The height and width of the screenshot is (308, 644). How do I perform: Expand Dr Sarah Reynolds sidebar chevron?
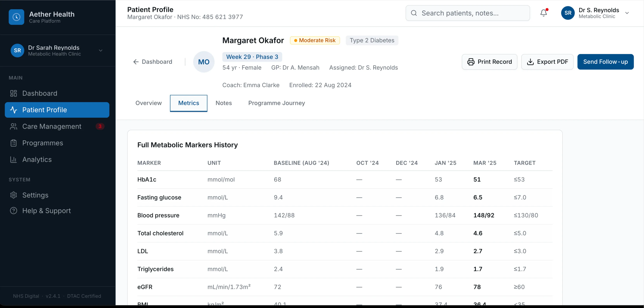click(100, 51)
